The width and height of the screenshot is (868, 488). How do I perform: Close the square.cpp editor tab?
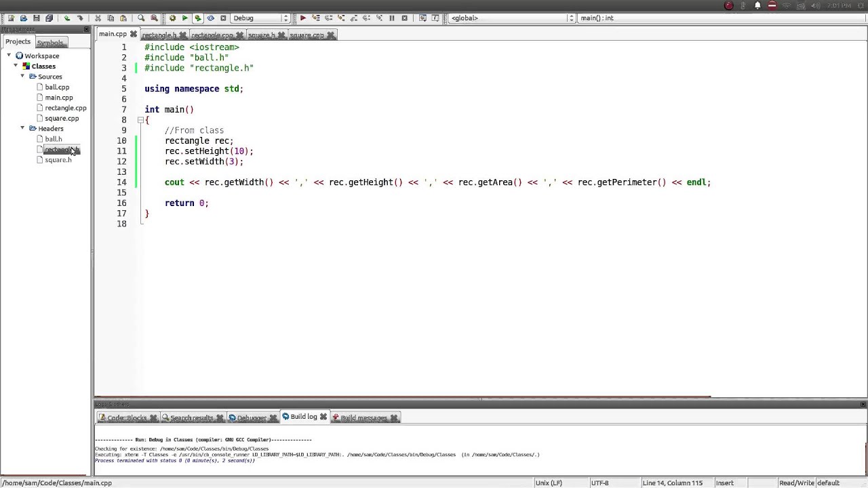330,35
